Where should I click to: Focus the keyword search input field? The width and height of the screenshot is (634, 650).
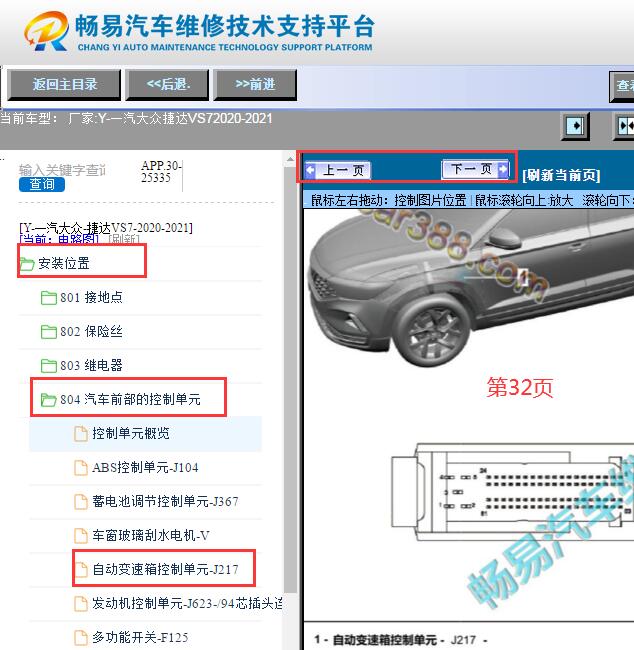click(x=62, y=170)
